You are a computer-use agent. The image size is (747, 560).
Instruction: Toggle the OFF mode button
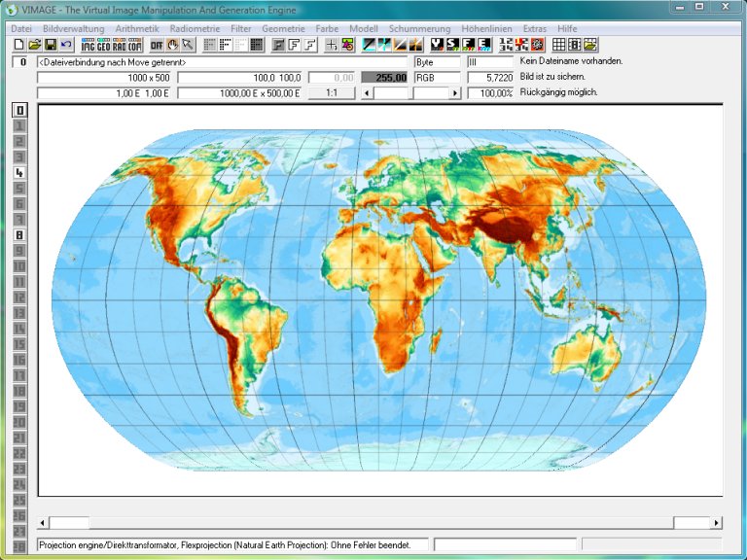156,45
